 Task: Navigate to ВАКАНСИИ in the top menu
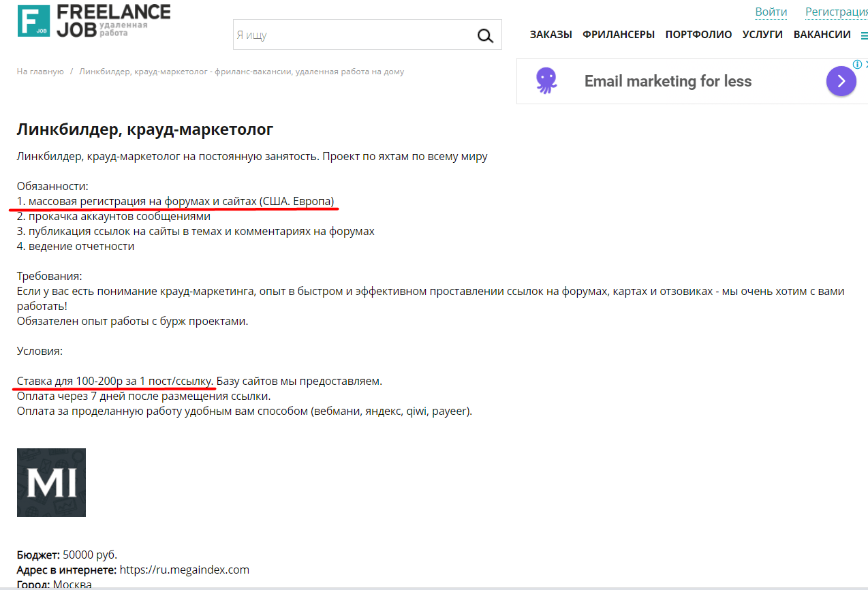click(x=822, y=35)
